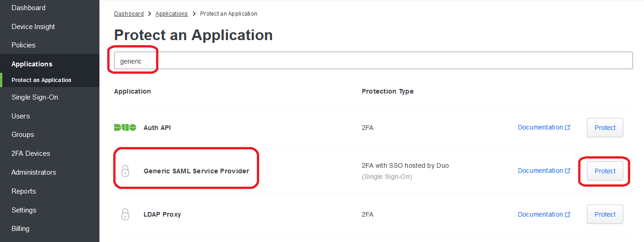This screenshot has width=644, height=242.
Task: Click the application search field
Action: click(373, 61)
